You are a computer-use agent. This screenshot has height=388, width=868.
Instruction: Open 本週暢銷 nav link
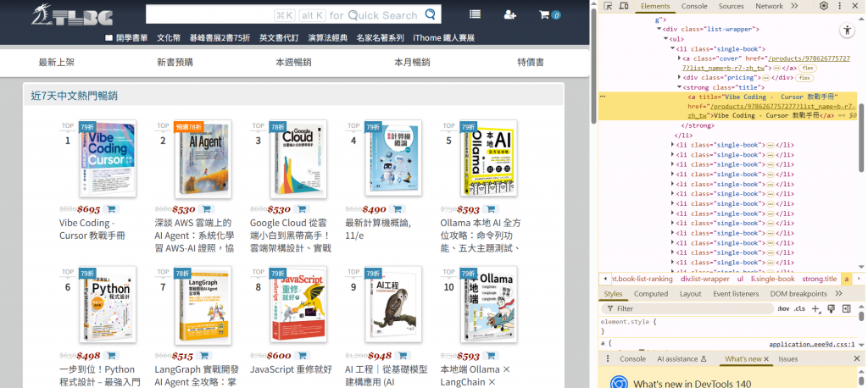coord(293,62)
